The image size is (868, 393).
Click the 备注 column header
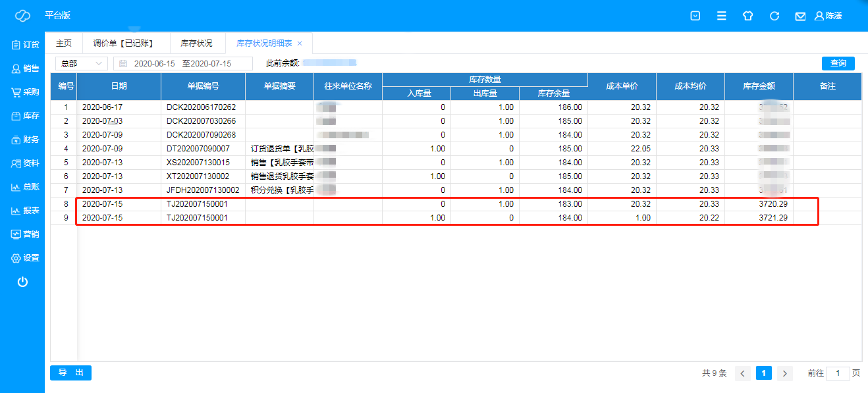point(827,86)
